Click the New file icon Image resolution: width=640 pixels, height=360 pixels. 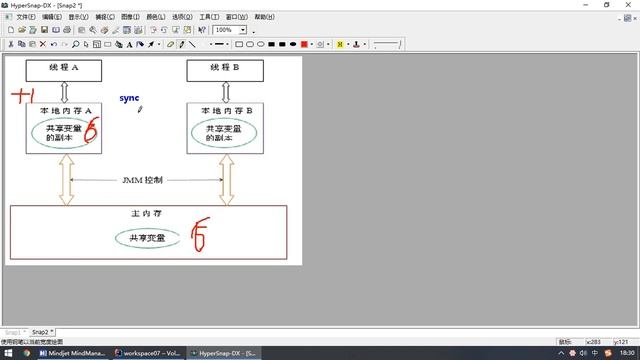pyautogui.click(x=11, y=30)
